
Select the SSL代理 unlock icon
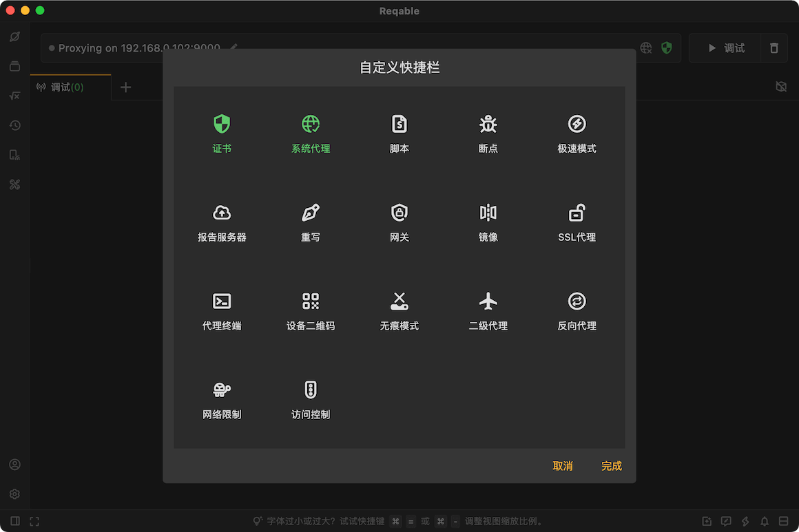[x=577, y=212]
